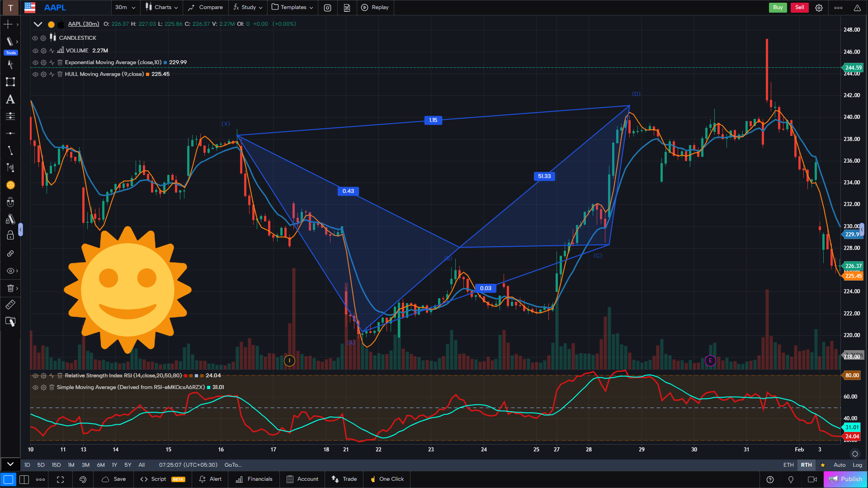Select the measure ruler tool
Viewport: 868px width, 488px height.
tap(10, 305)
